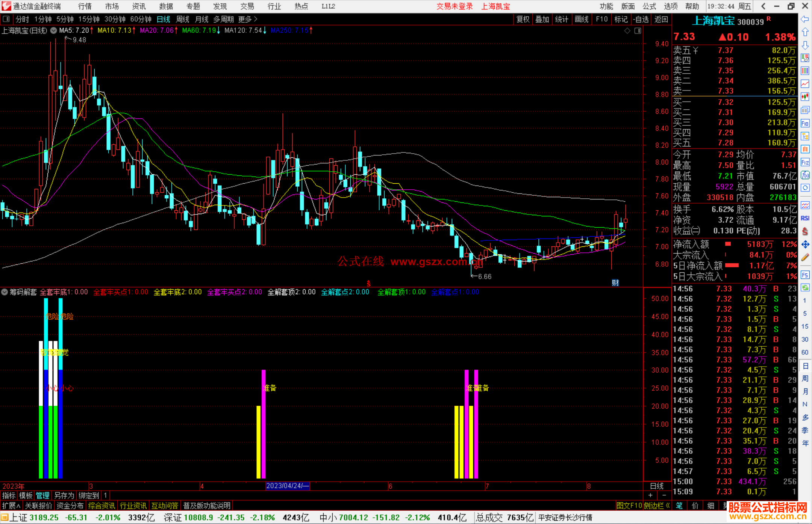The height and width of the screenshot is (524, 812).
Task: Expand the 扩展 bottom panel
Action: click(11, 506)
